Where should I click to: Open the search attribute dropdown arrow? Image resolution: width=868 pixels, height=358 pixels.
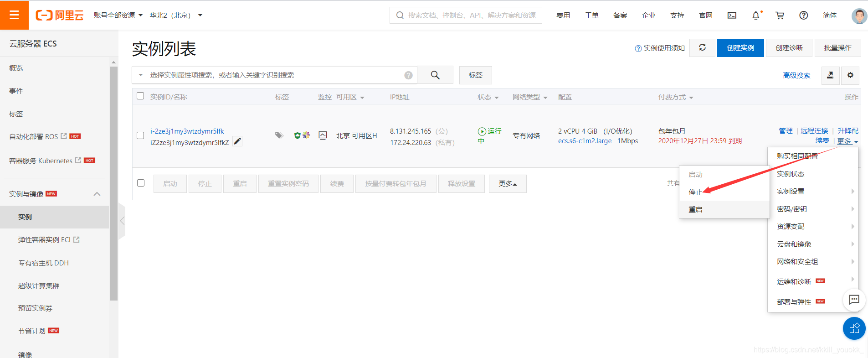(x=141, y=75)
